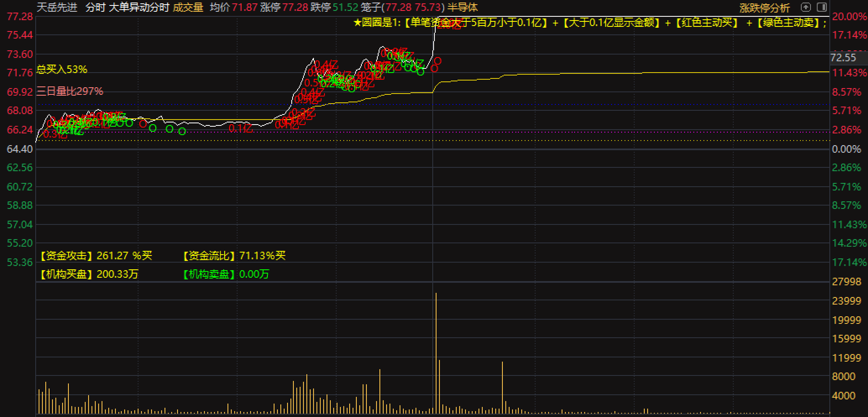This screenshot has width=868, height=417.
Task: Select the 【资金攻击】 indicator readout
Action: click(96, 255)
